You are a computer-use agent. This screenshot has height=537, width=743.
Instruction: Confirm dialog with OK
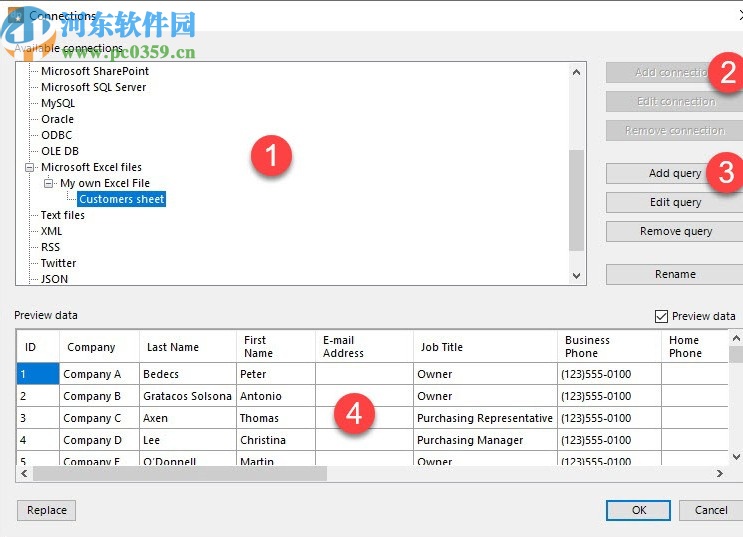pyautogui.click(x=639, y=510)
